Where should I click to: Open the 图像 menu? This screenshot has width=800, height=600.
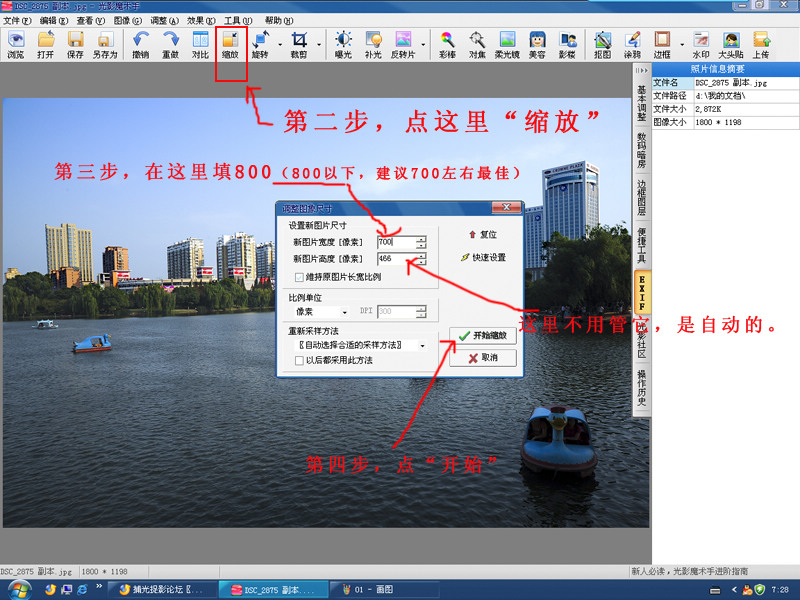(127, 20)
